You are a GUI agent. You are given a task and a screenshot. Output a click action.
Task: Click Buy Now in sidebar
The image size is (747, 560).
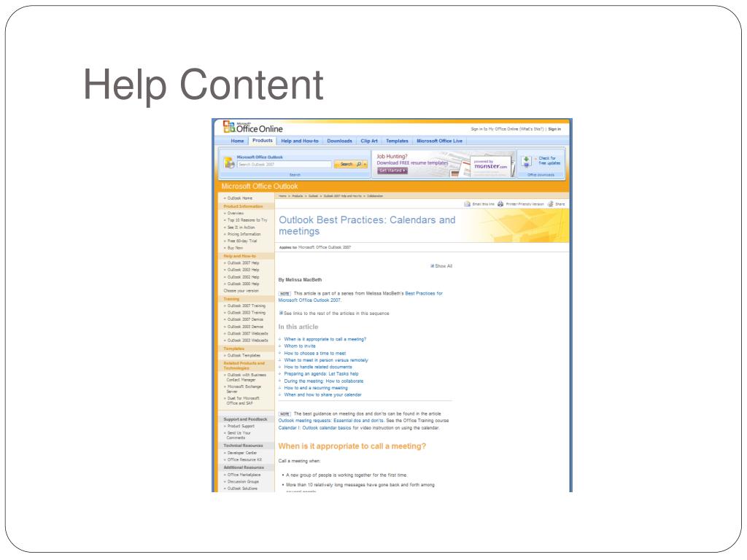[x=235, y=248]
